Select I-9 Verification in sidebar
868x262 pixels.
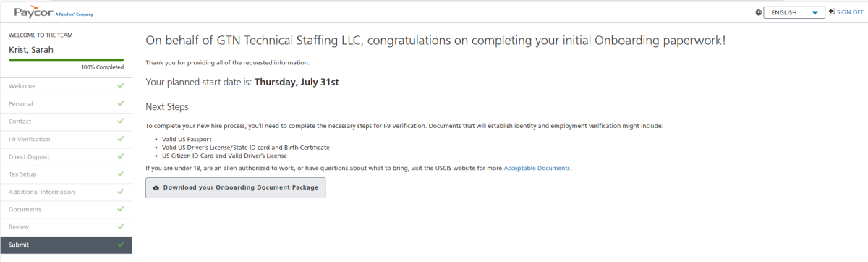pyautogui.click(x=66, y=139)
